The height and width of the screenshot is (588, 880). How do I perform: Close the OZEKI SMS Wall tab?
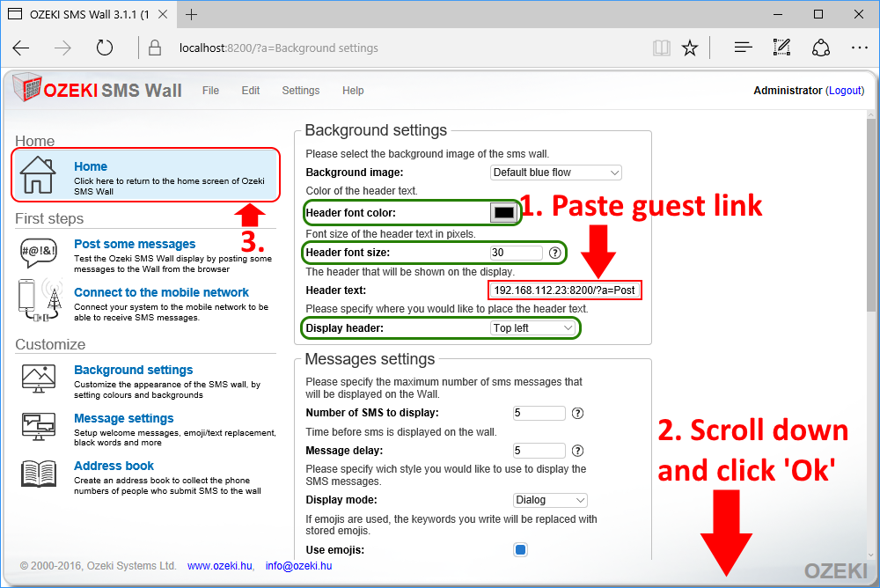[x=163, y=15]
